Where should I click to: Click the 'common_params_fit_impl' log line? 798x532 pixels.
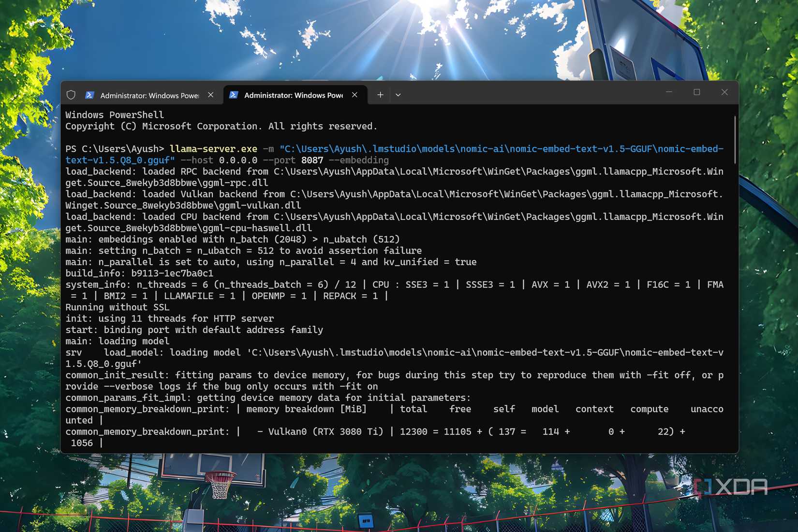tap(268, 398)
